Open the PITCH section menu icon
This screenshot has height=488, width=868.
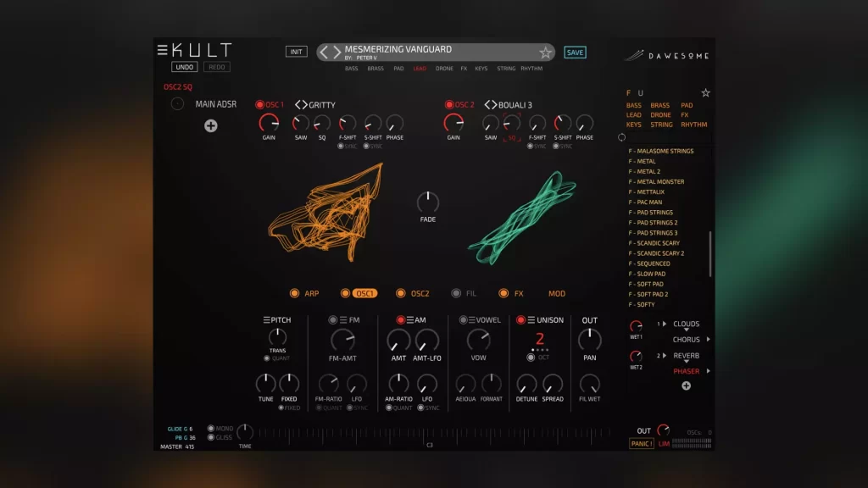[266, 319]
